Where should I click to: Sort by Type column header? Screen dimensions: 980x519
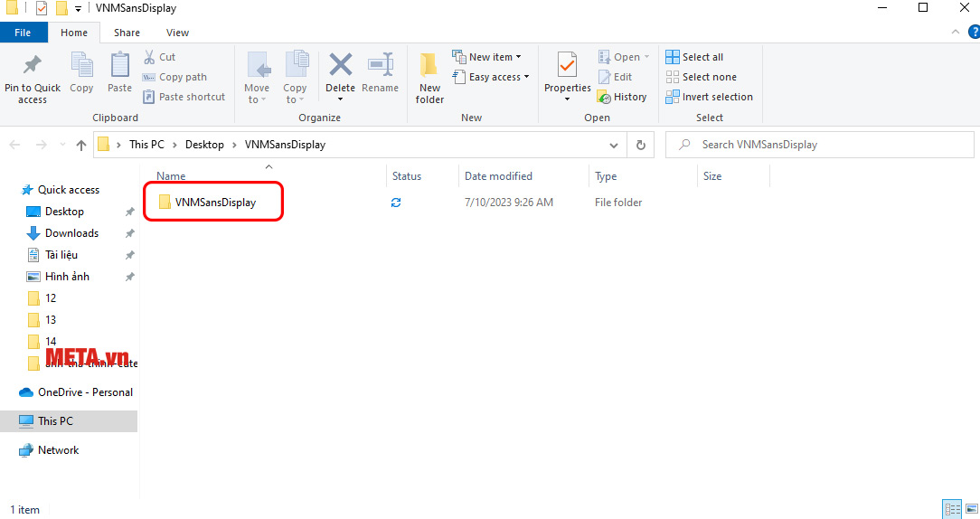point(606,176)
